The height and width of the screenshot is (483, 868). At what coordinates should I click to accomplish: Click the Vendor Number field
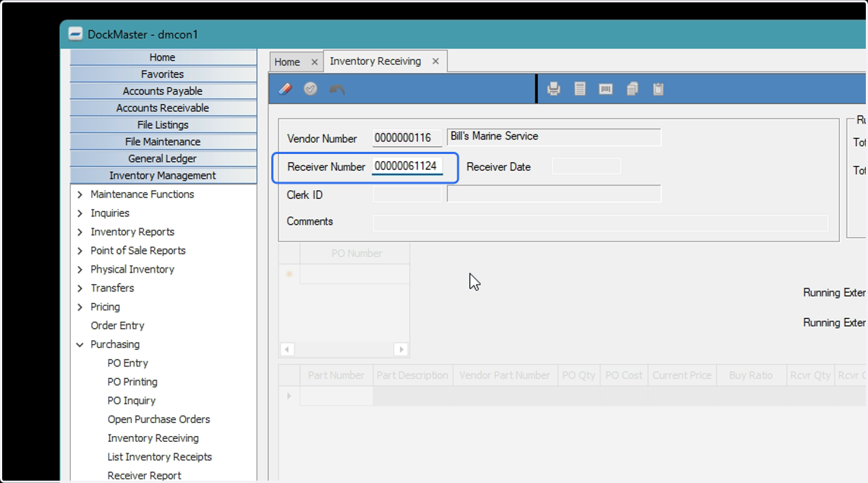407,138
